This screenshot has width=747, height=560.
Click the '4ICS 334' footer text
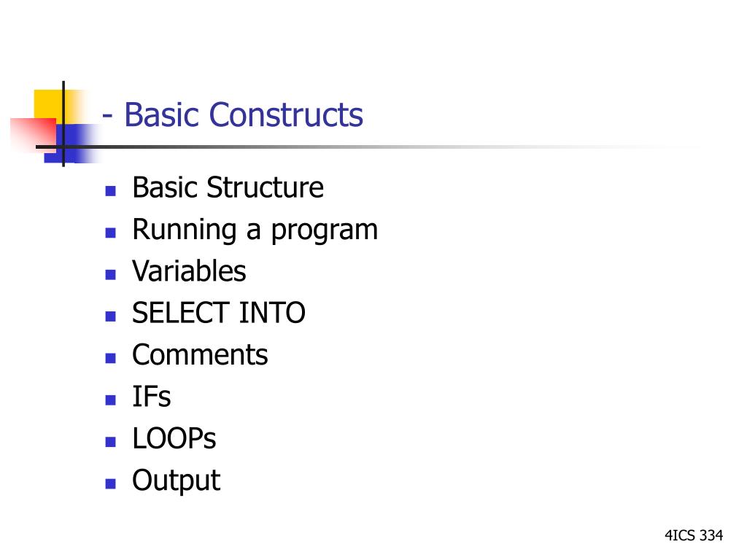[694, 535]
